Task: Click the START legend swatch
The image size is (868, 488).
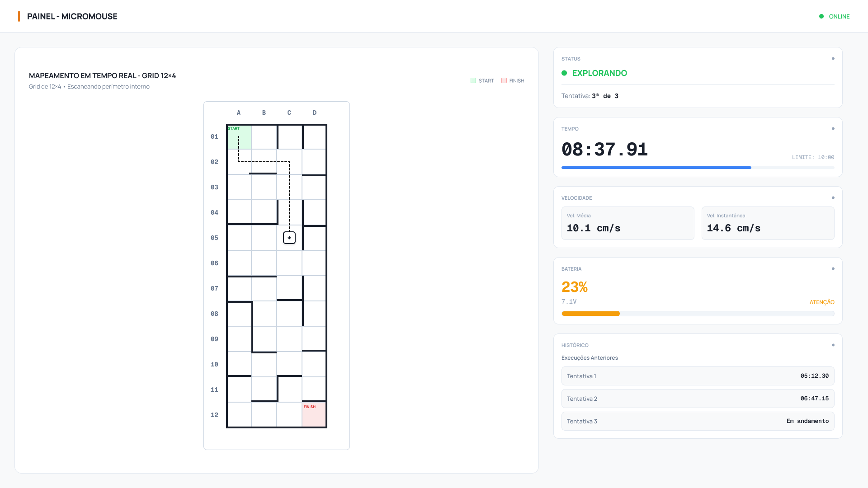Action: pyautogui.click(x=473, y=80)
